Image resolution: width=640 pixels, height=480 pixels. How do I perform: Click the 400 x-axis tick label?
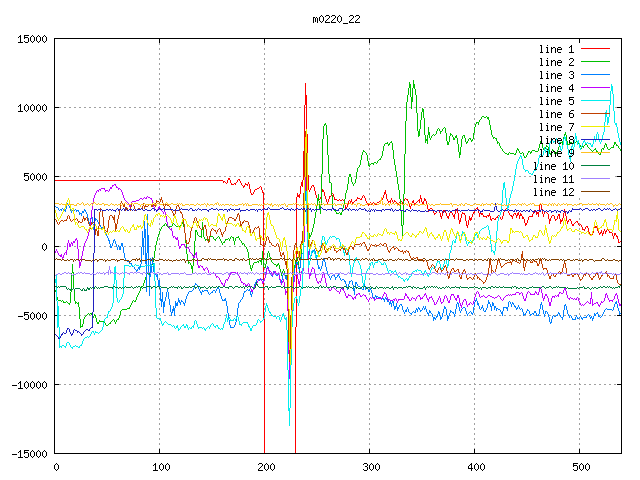tap(475, 467)
